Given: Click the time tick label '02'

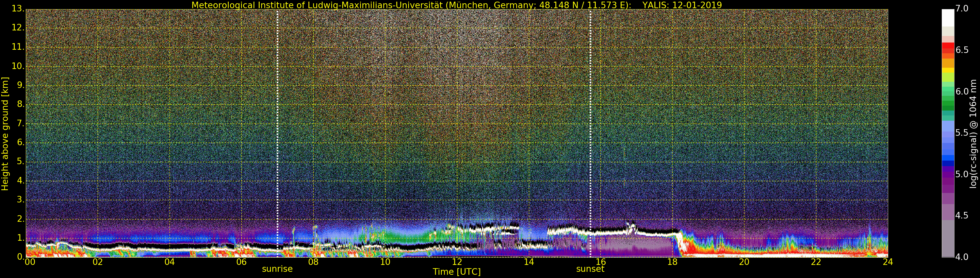Looking at the screenshot, I should tap(98, 262).
